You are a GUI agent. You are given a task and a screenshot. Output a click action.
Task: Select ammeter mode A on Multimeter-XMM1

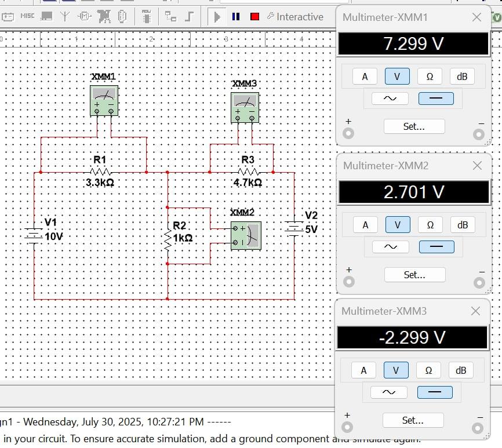pyautogui.click(x=365, y=77)
